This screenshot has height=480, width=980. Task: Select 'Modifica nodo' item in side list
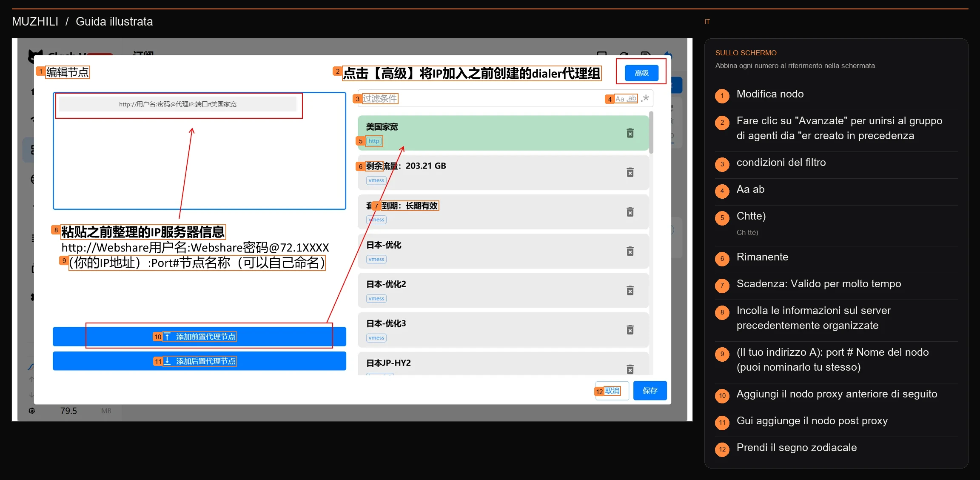(770, 94)
